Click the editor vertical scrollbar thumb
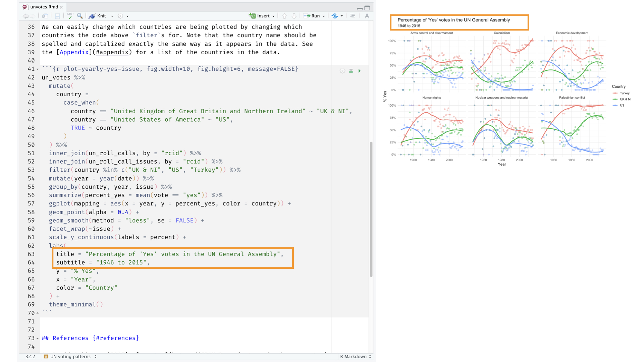This screenshot has height=362, width=644. tap(371, 209)
